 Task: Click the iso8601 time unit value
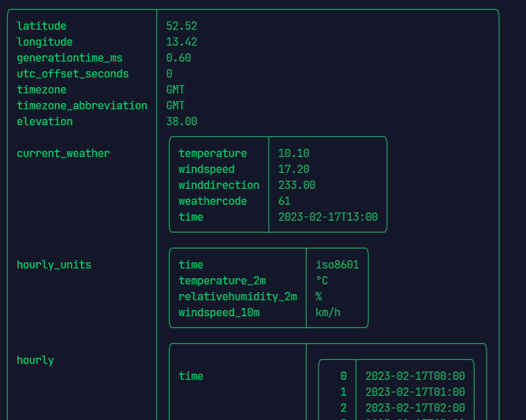click(337, 265)
